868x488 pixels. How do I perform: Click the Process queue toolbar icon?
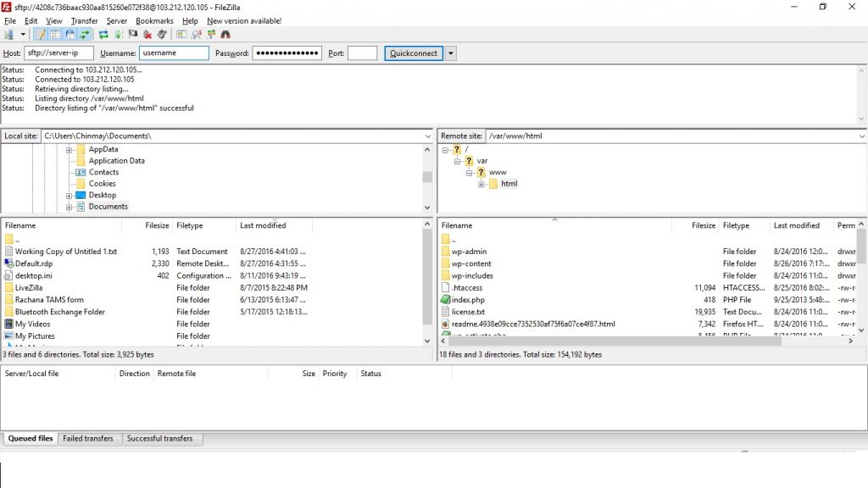118,35
